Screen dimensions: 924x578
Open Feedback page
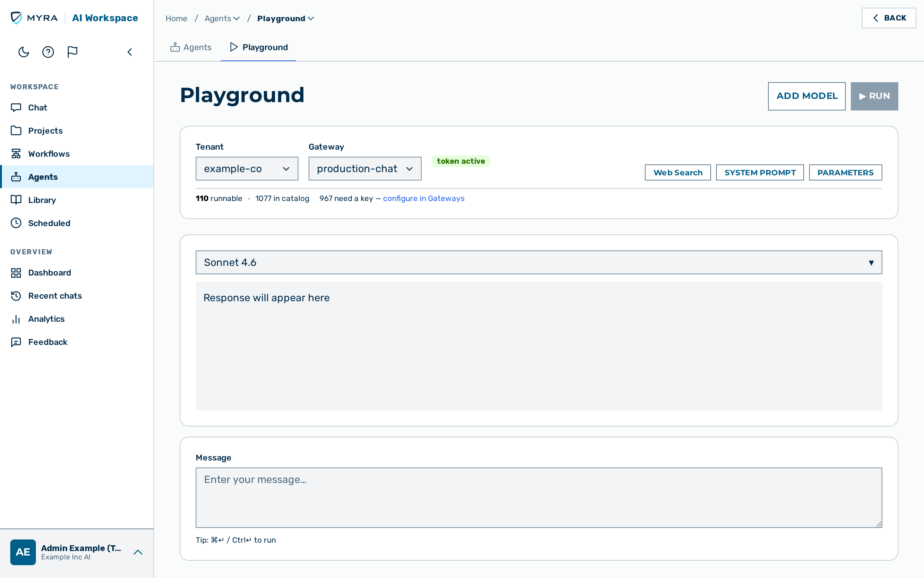pyautogui.click(x=77, y=342)
